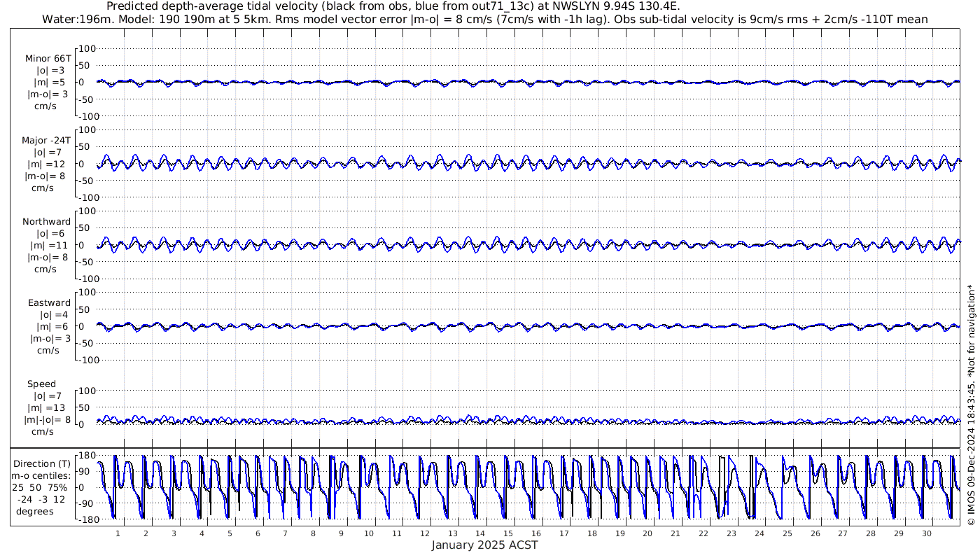Image resolution: width=980 pixels, height=560 pixels.
Task: Click date tick '28' on the time axis
Action: click(871, 533)
